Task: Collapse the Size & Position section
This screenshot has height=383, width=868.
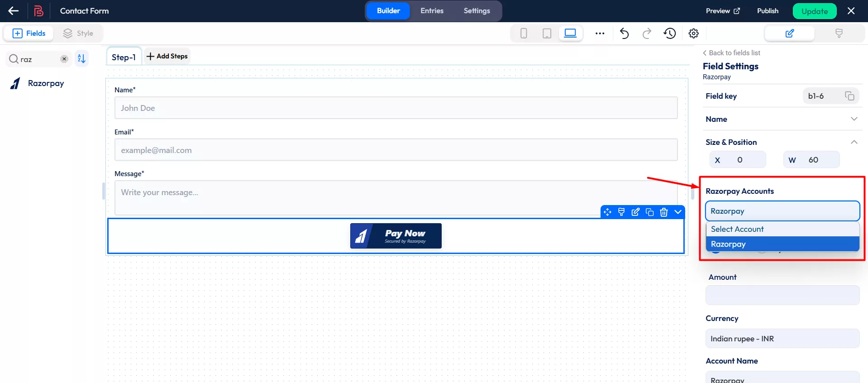Action: (854, 142)
